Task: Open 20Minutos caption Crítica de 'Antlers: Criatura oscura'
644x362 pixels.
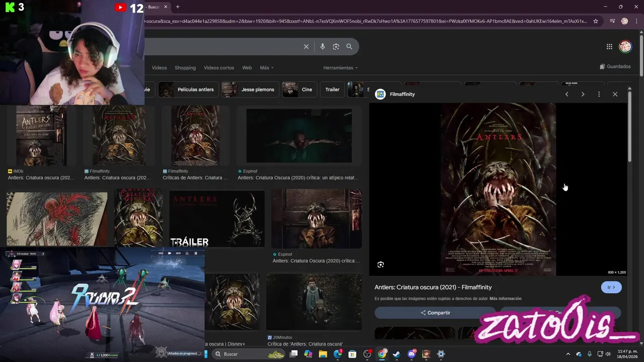Action: (x=305, y=344)
